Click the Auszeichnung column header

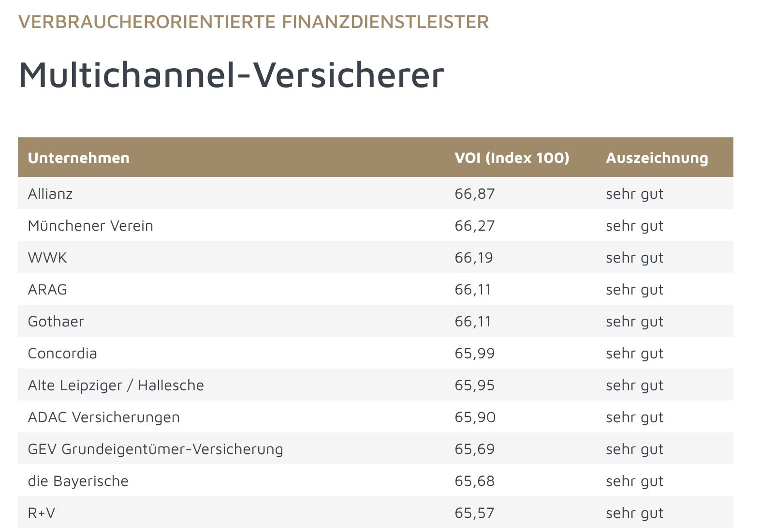pos(657,158)
